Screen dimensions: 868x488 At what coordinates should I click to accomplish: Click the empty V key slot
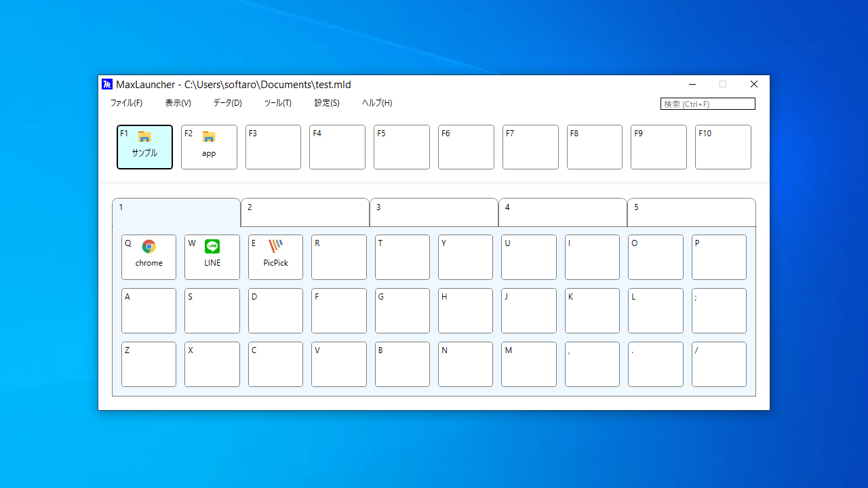(339, 364)
